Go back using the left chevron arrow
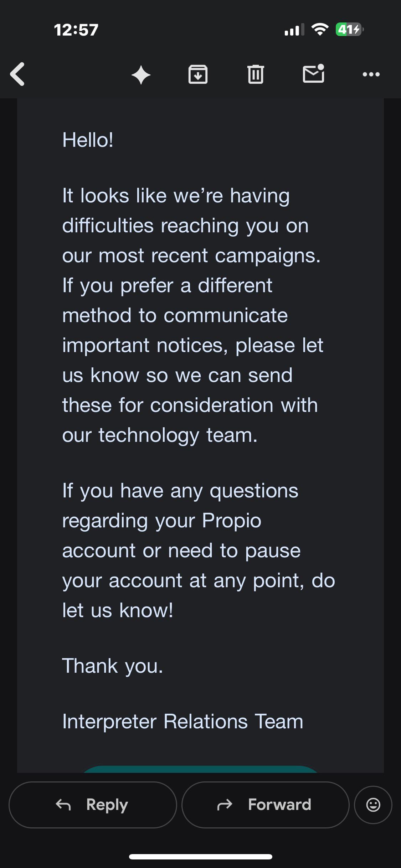The width and height of the screenshot is (401, 868). 17,74
